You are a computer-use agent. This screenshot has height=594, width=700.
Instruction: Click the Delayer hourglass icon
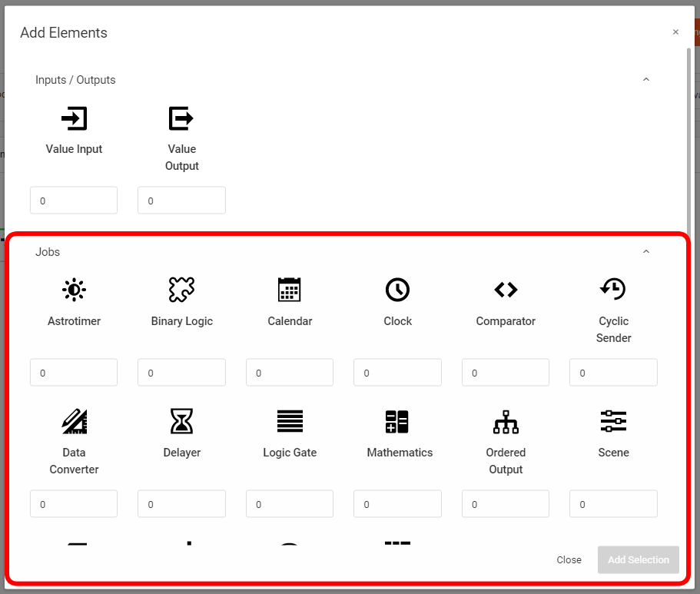click(x=181, y=421)
